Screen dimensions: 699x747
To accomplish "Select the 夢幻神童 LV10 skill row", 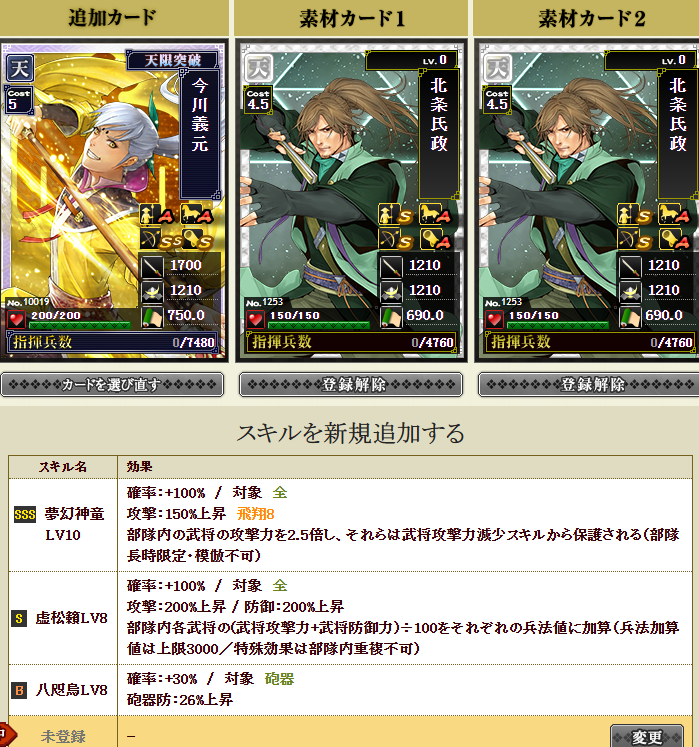I will point(350,525).
